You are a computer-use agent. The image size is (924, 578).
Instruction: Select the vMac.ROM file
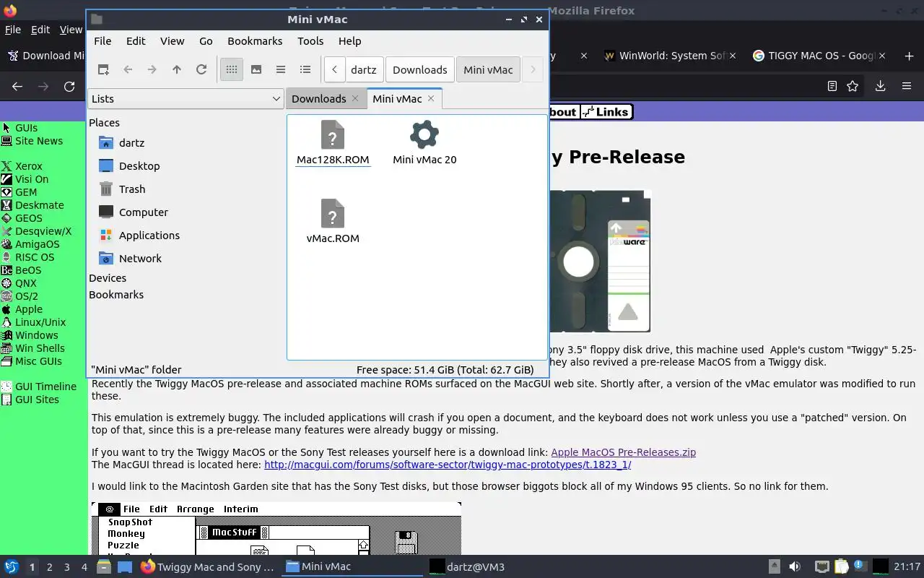pos(333,221)
